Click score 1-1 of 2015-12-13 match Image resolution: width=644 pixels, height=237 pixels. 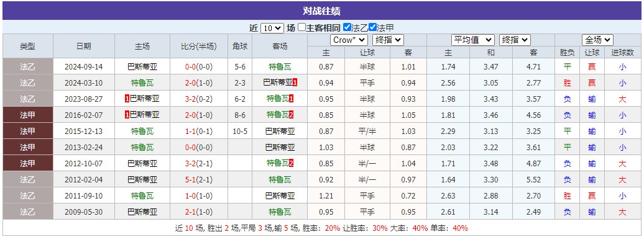pos(191,131)
